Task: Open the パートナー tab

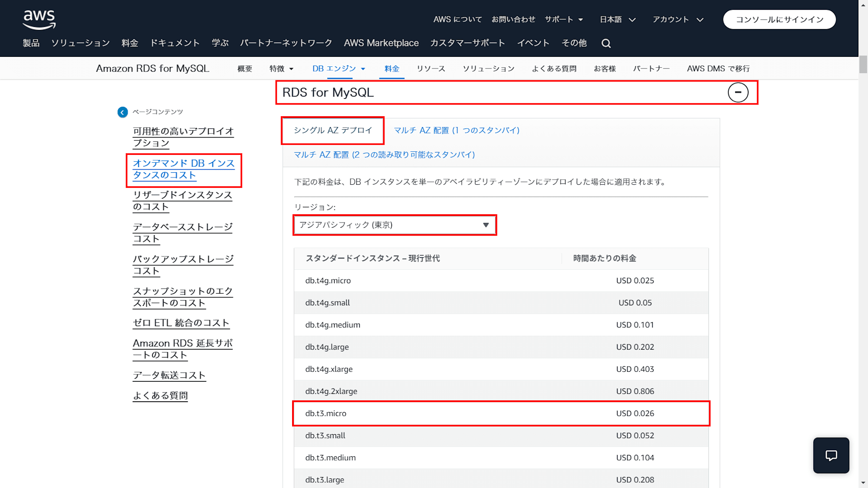Action: [651, 69]
